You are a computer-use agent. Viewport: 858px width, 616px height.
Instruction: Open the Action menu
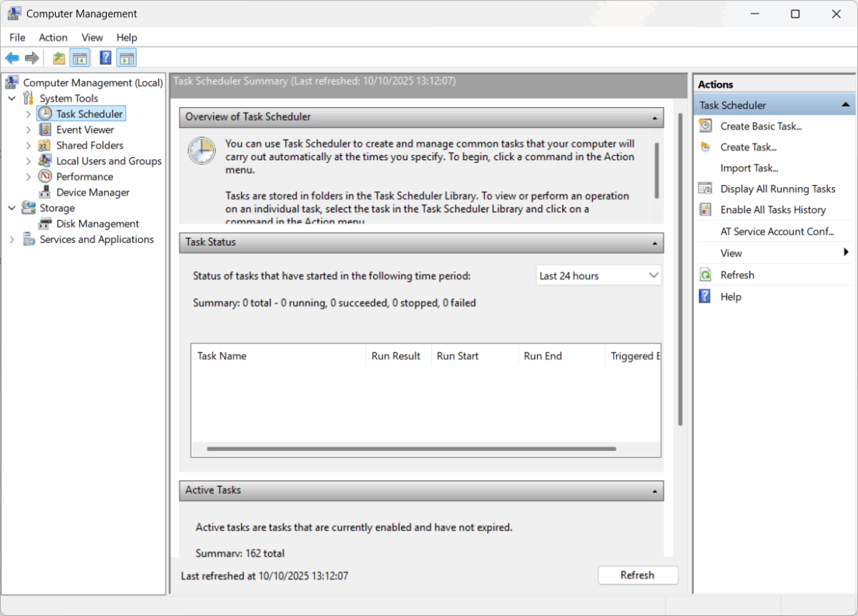pyautogui.click(x=53, y=37)
